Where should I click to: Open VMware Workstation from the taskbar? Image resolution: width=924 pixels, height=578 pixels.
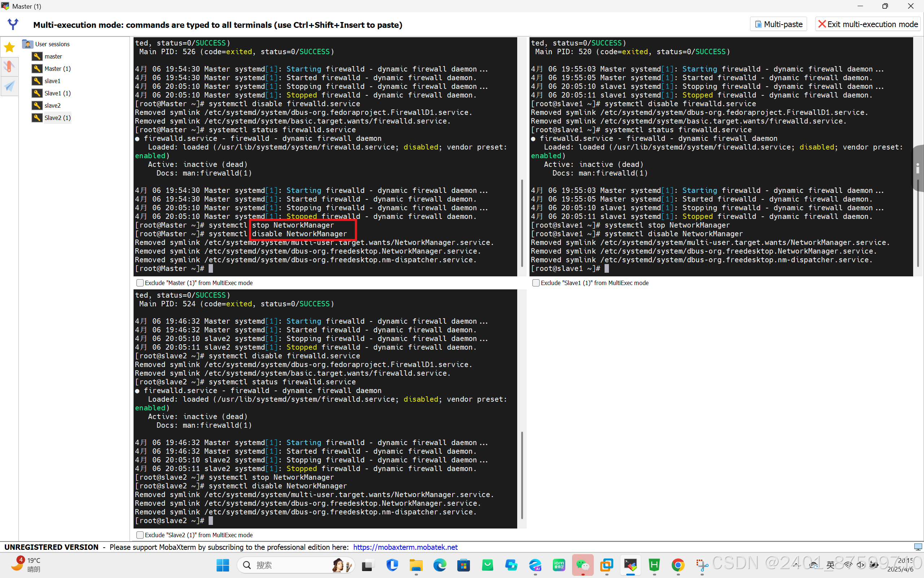pos(607,565)
